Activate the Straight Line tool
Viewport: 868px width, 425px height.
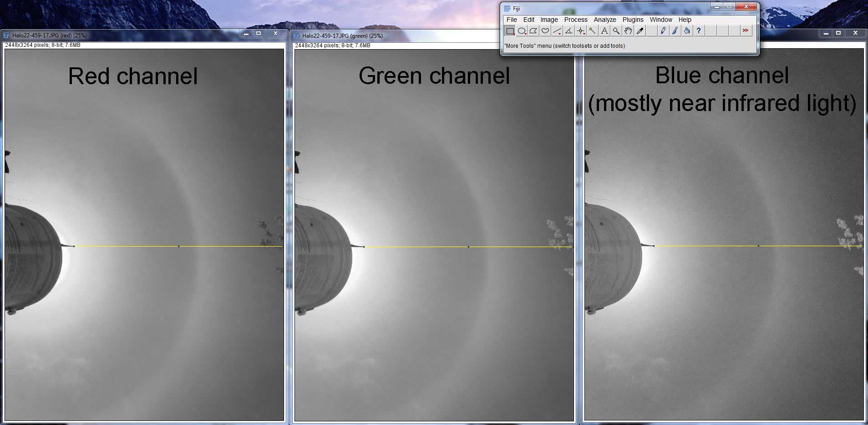pos(557,31)
